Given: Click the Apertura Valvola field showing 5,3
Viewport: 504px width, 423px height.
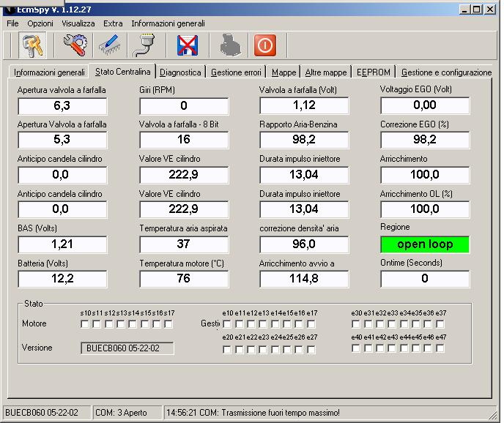Looking at the screenshot, I should (x=62, y=140).
